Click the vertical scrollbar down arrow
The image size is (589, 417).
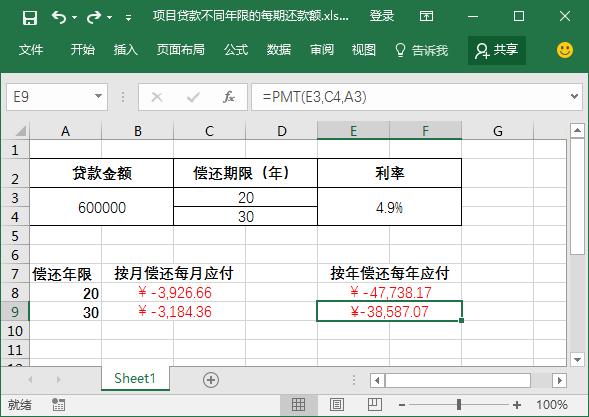point(577,360)
